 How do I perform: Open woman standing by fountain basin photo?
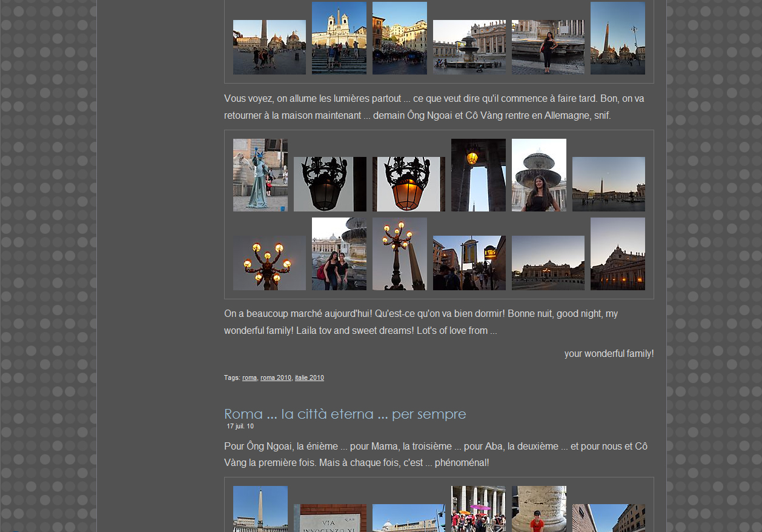click(548, 47)
